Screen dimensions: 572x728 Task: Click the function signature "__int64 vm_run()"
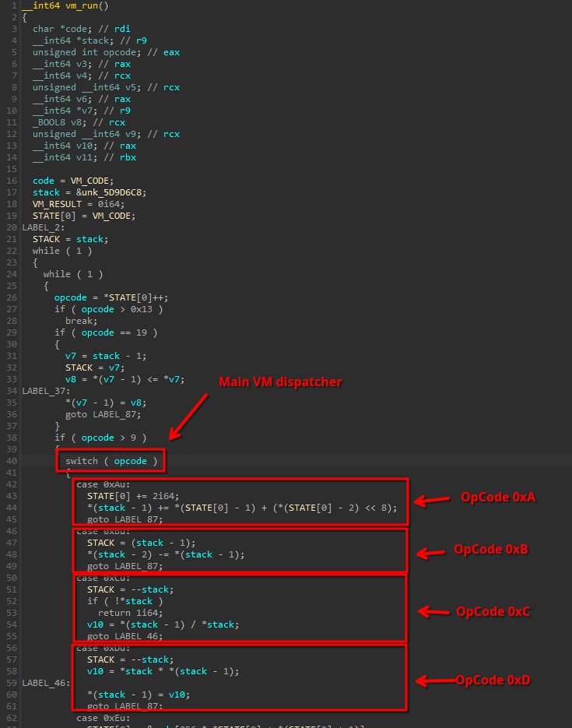pyautogui.click(x=65, y=5)
